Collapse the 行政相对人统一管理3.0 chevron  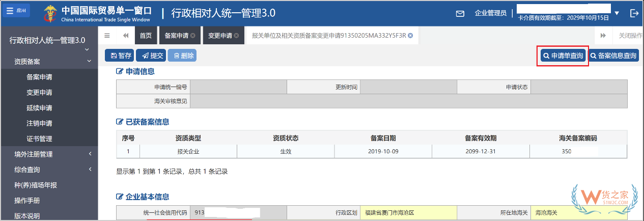[87, 49]
